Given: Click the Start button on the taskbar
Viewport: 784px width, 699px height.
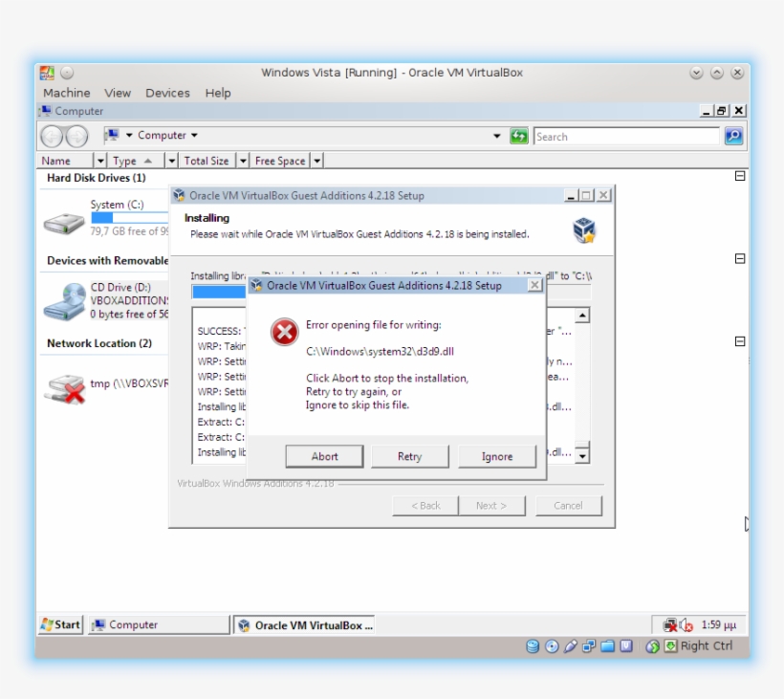Looking at the screenshot, I should [x=60, y=624].
